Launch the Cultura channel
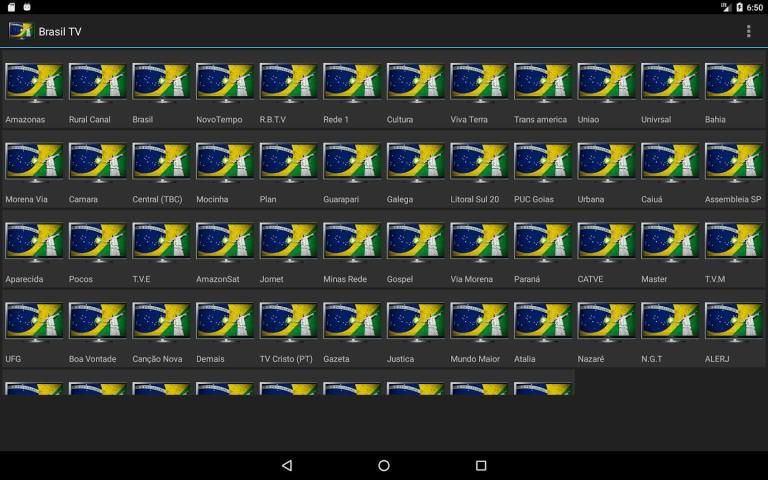This screenshot has width=768, height=480. [415, 84]
